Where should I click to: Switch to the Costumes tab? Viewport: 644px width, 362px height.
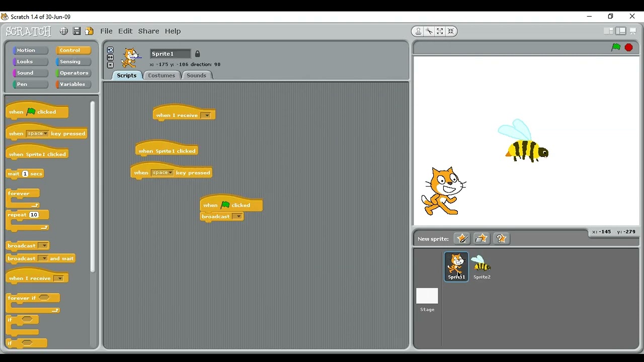pos(162,75)
